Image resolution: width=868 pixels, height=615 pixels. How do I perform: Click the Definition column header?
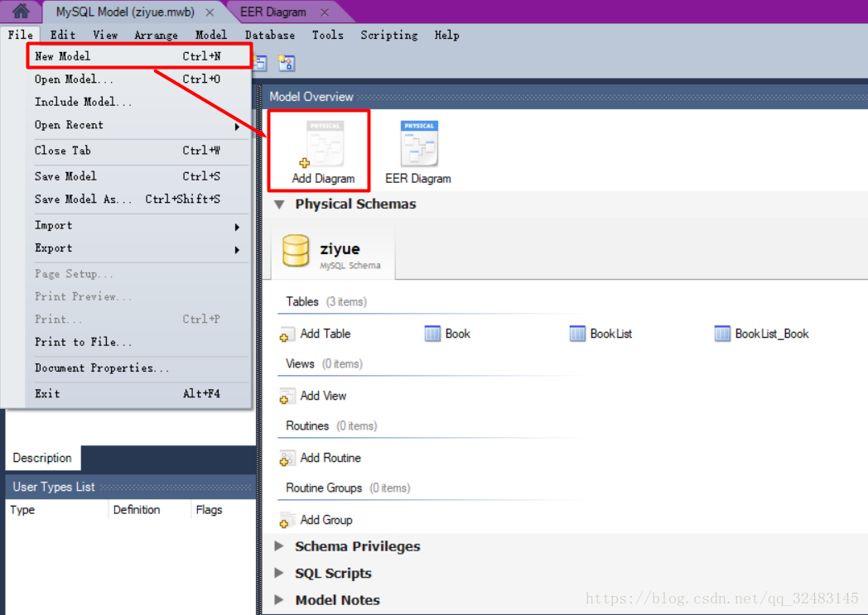pyautogui.click(x=149, y=510)
